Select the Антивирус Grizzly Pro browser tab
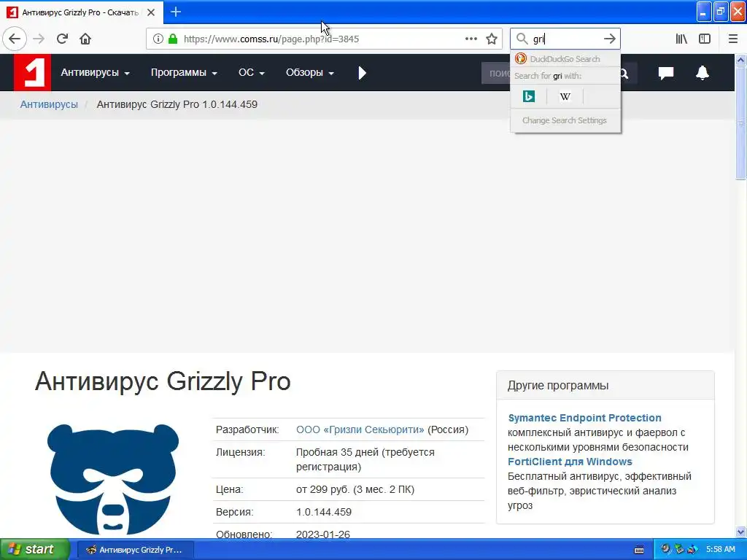 click(x=81, y=12)
